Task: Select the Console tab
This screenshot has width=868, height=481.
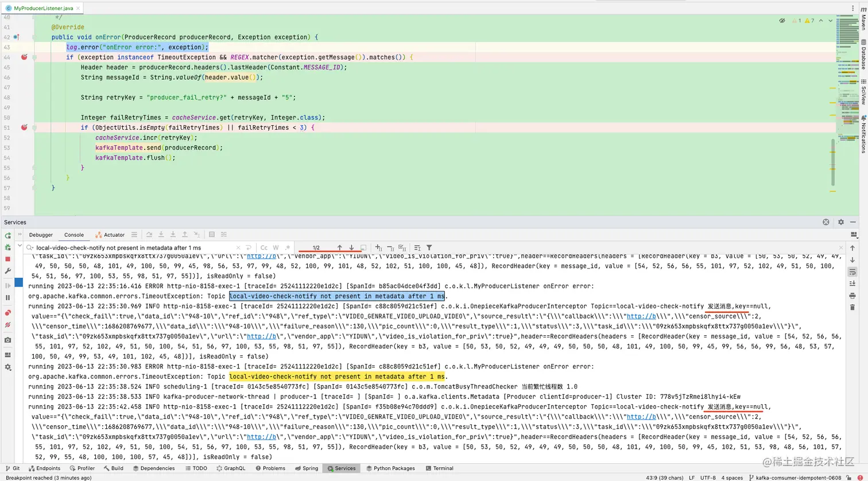Action: coord(73,235)
